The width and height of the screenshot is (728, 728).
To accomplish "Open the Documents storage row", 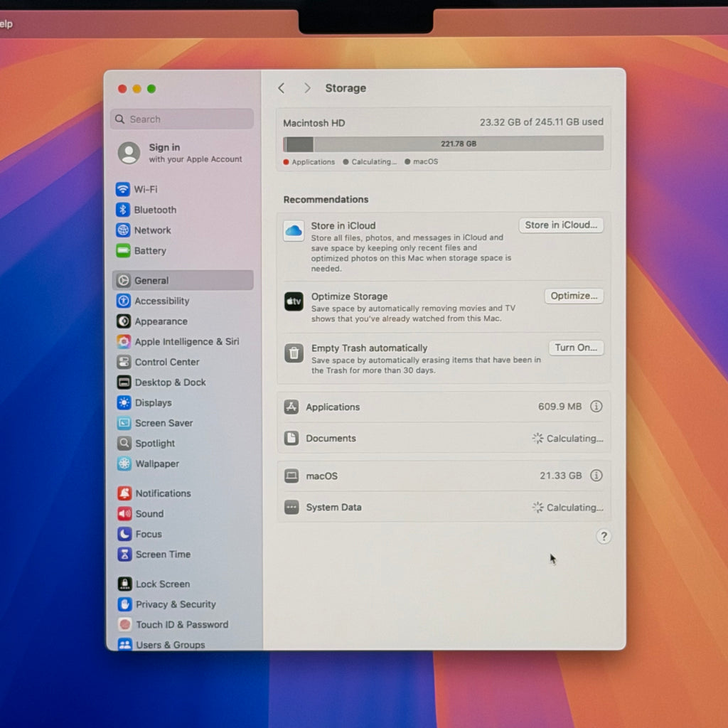I will click(444, 438).
